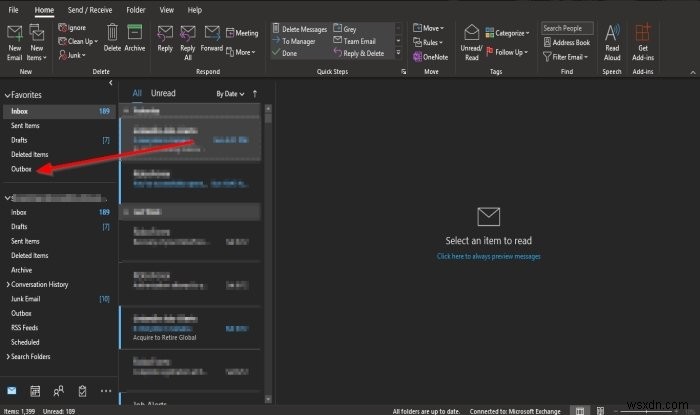Screen dimensions: 700x415
Task: Expand the Conversation History folder
Action: pos(8,284)
